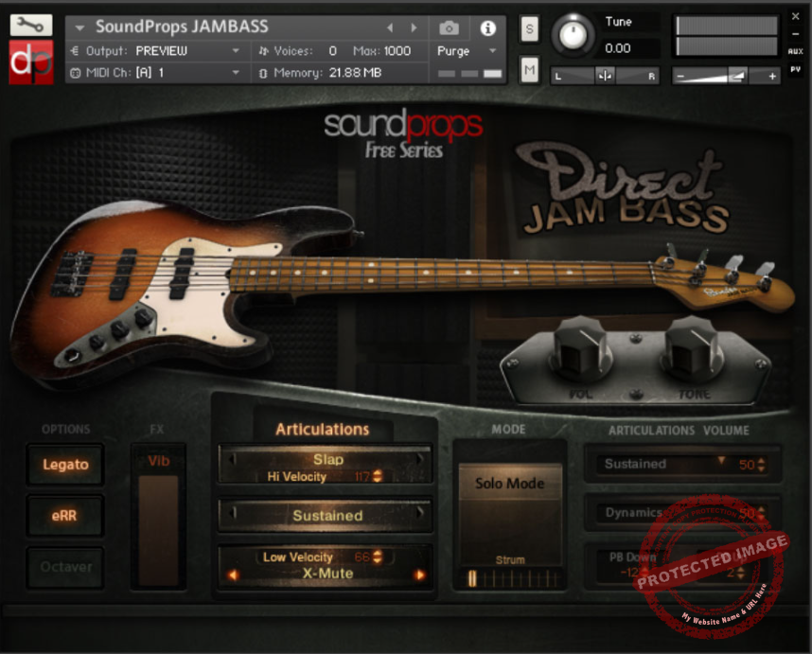Select previous articulation for Sustained slot
The image size is (812, 654).
click(233, 513)
